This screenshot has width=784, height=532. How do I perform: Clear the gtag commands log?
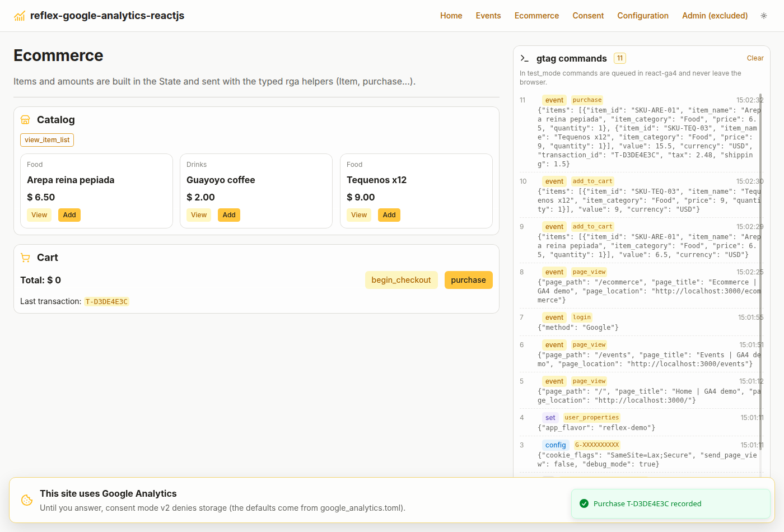[755, 58]
